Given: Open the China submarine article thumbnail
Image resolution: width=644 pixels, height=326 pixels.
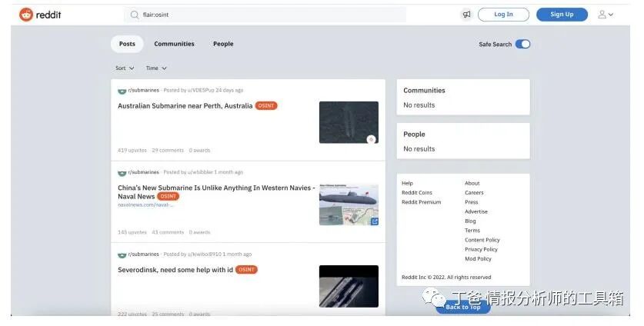Looking at the screenshot, I should point(349,205).
